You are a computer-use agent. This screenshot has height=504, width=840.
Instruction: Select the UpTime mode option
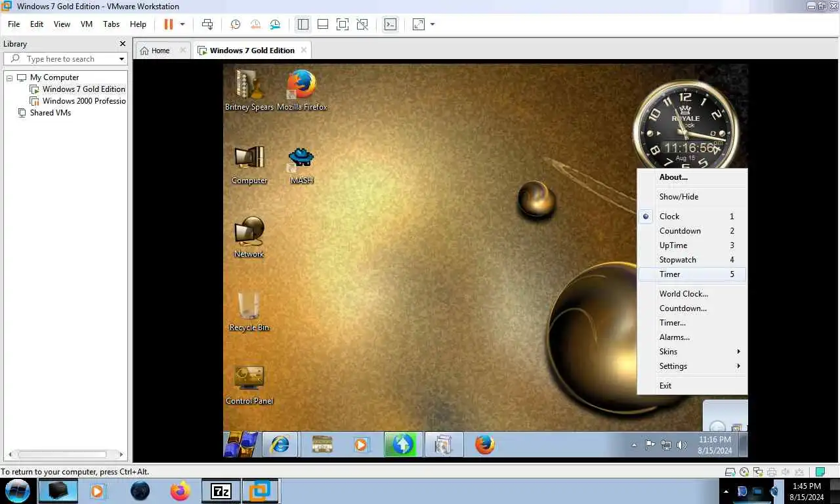tap(692, 245)
